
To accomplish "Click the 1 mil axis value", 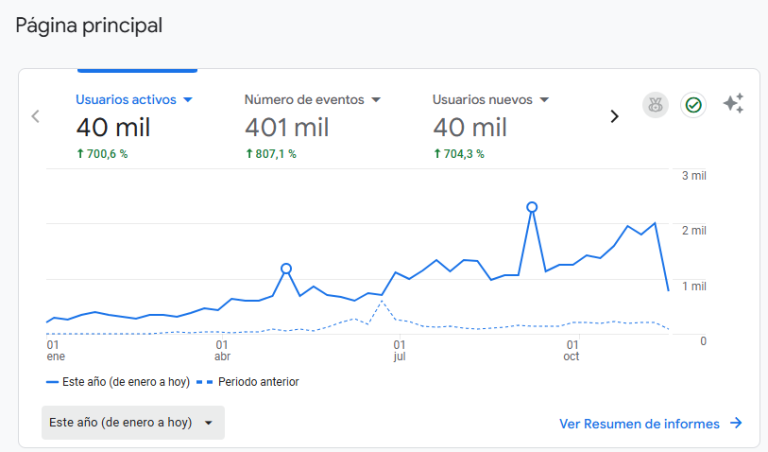I will (694, 286).
